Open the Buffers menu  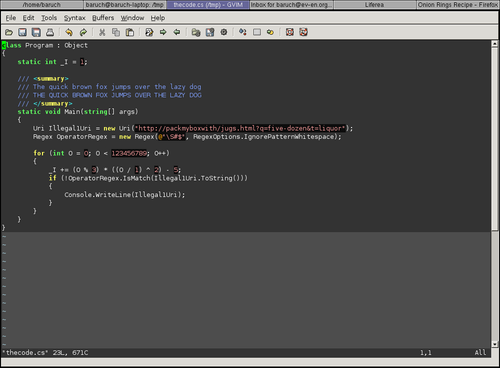coord(103,18)
